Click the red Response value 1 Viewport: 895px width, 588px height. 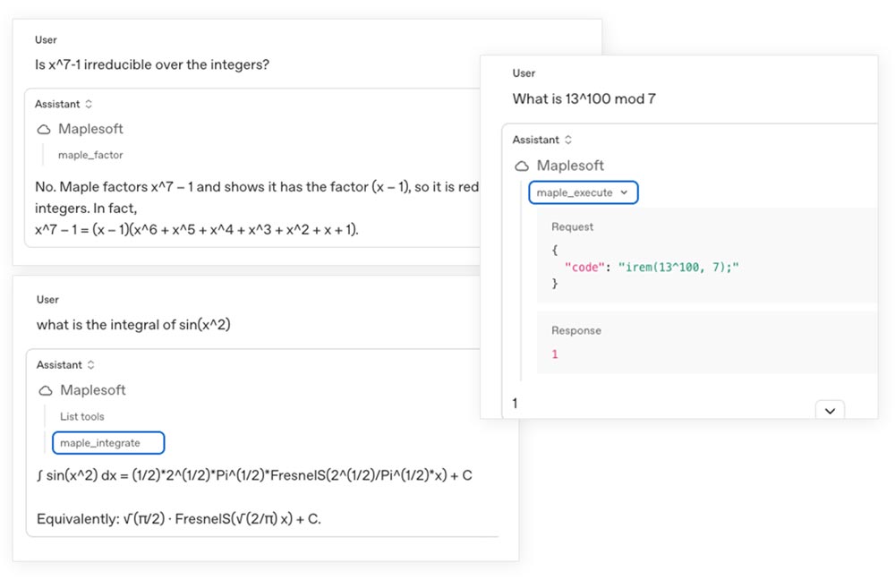(557, 352)
